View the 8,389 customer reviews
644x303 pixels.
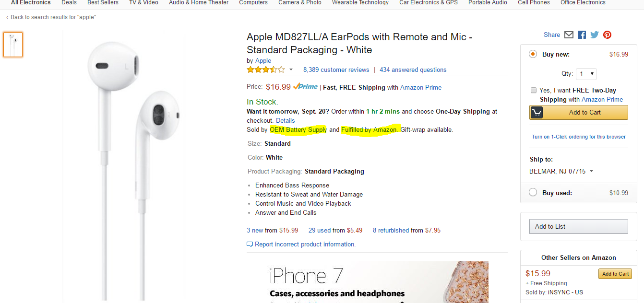pyautogui.click(x=336, y=70)
